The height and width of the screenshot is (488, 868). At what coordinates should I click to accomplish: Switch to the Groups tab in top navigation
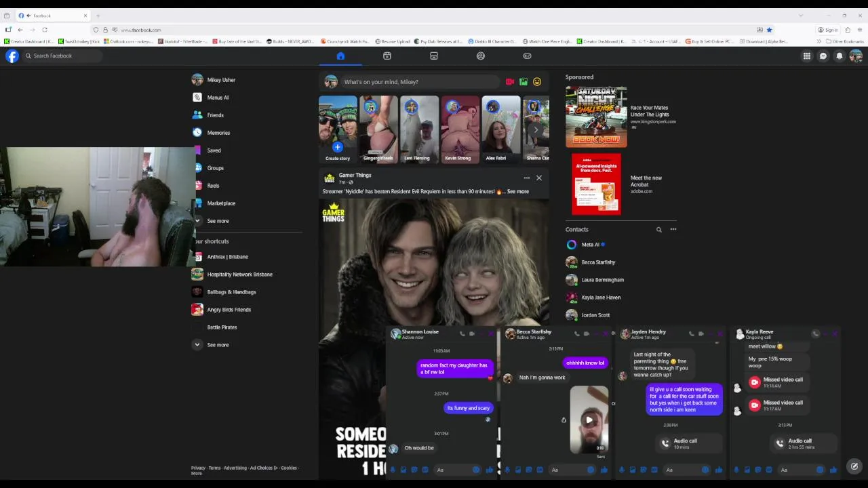pos(481,56)
